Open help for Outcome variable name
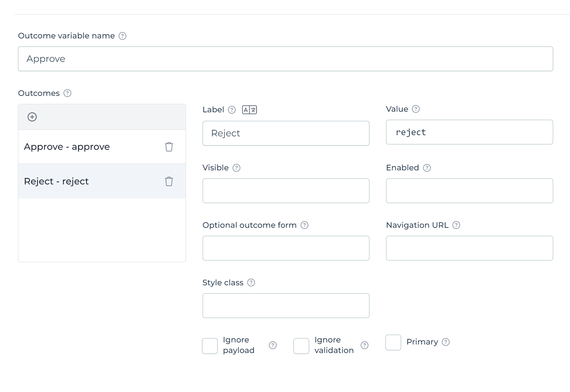Image resolution: width=570 pixels, height=392 pixels. pyautogui.click(x=123, y=36)
